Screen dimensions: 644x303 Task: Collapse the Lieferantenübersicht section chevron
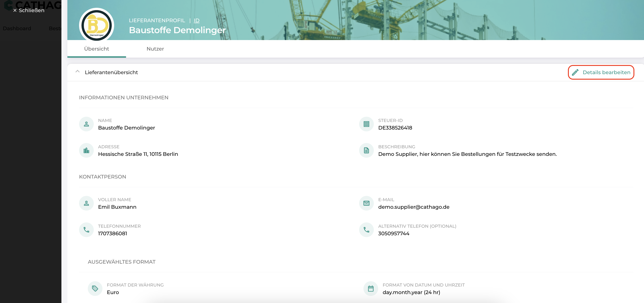(x=77, y=72)
